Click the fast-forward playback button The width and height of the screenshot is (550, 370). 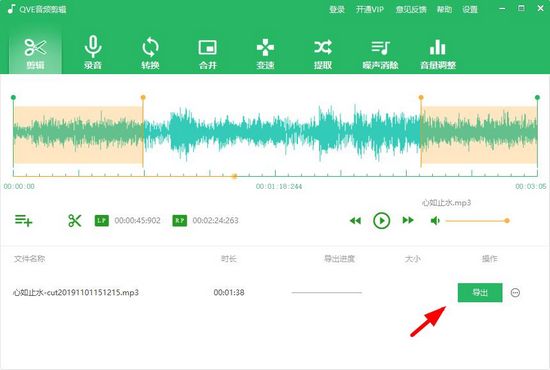coord(408,220)
